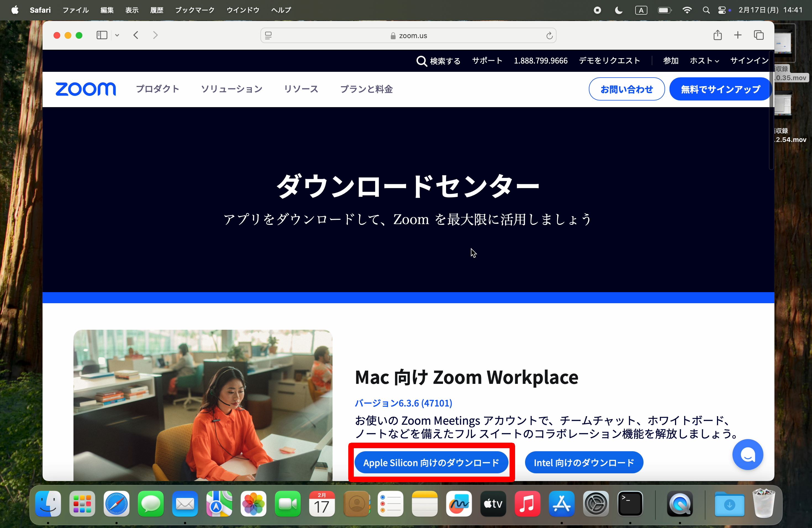Image resolution: width=812 pixels, height=528 pixels.
Task: Toggle the Safari sidebar
Action: click(102, 35)
